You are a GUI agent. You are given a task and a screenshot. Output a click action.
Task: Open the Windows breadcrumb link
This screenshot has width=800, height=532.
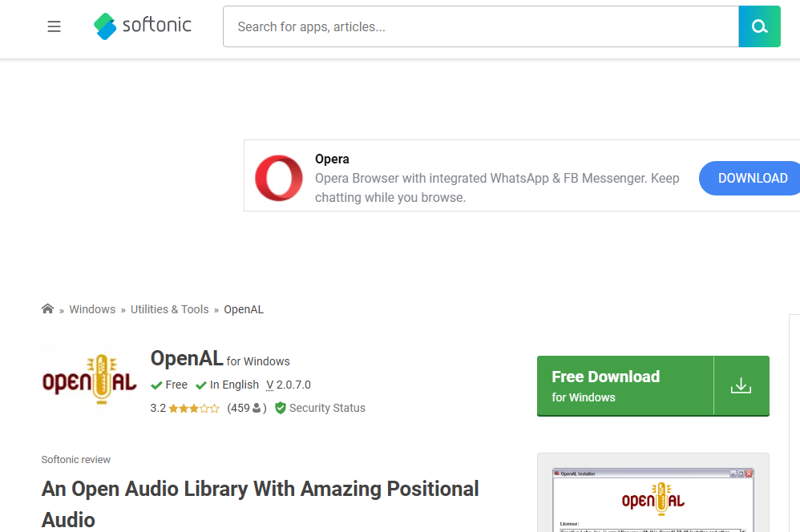click(x=92, y=309)
